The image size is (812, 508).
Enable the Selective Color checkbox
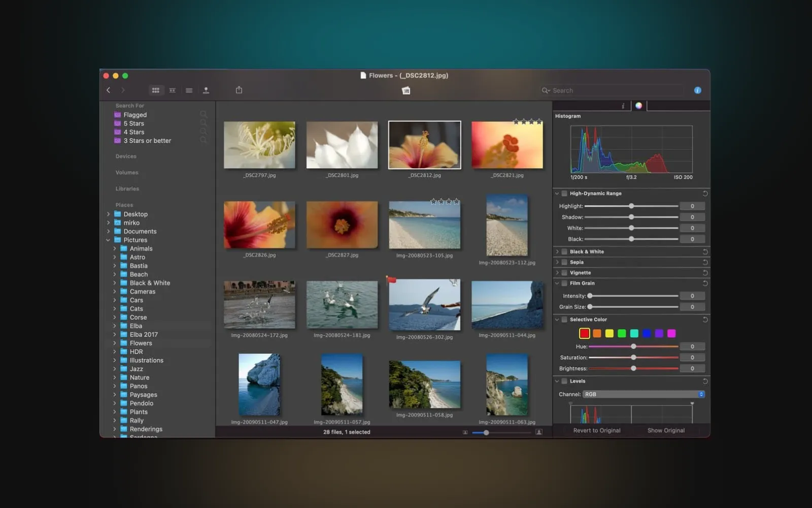coord(564,320)
